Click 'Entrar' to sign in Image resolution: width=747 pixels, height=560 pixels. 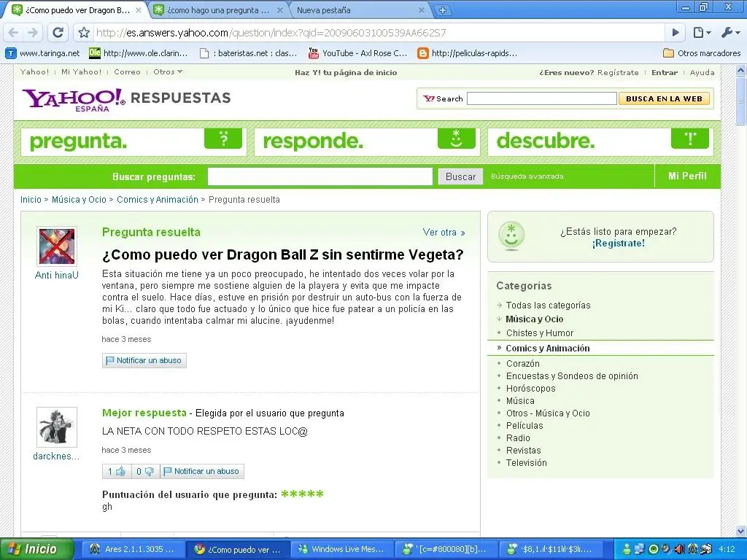tap(665, 72)
